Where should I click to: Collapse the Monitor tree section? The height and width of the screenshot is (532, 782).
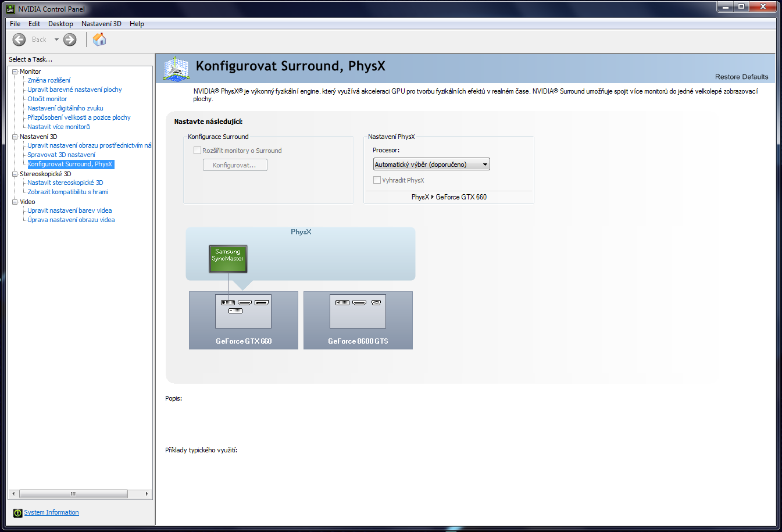(x=15, y=72)
